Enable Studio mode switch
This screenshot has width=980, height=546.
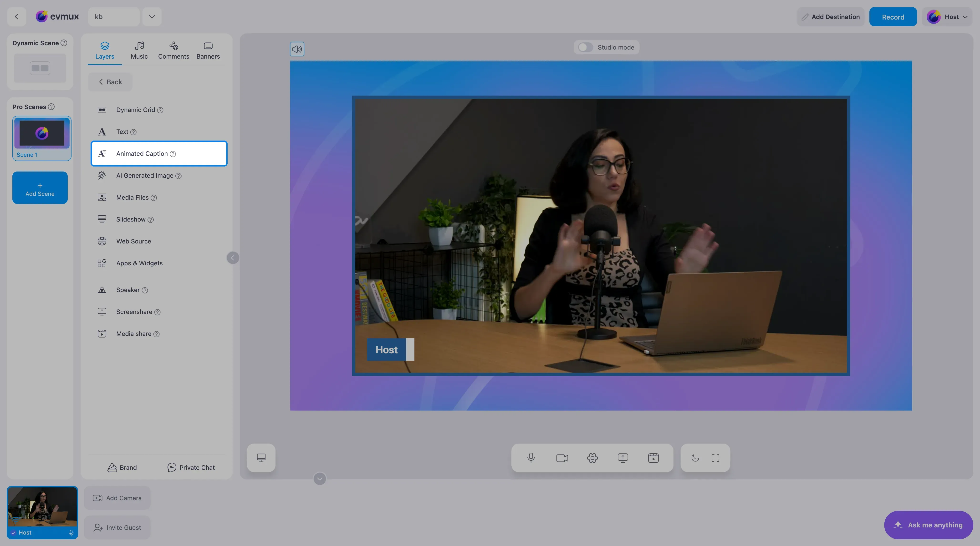[x=586, y=47]
